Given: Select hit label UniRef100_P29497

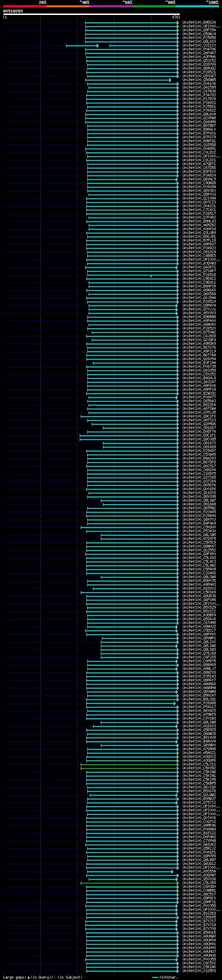Looking at the screenshot, I should pos(199,451).
